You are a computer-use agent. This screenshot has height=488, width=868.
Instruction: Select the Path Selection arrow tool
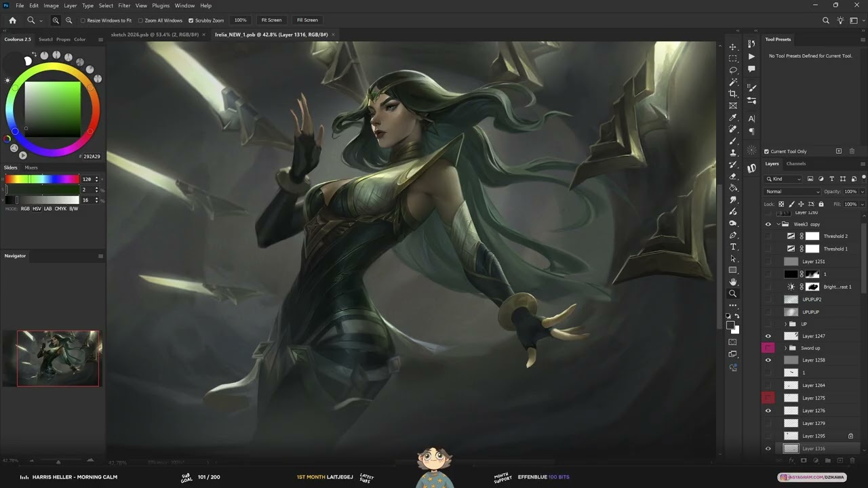pos(733,259)
